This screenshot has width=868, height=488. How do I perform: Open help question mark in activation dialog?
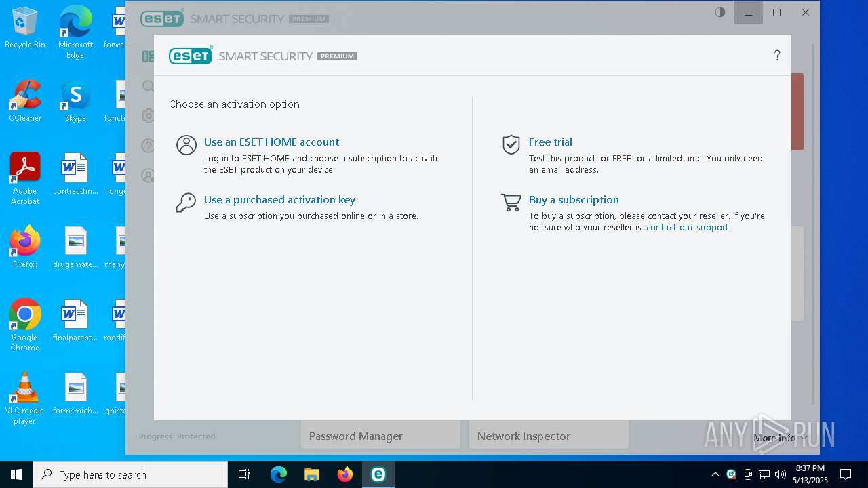777,56
